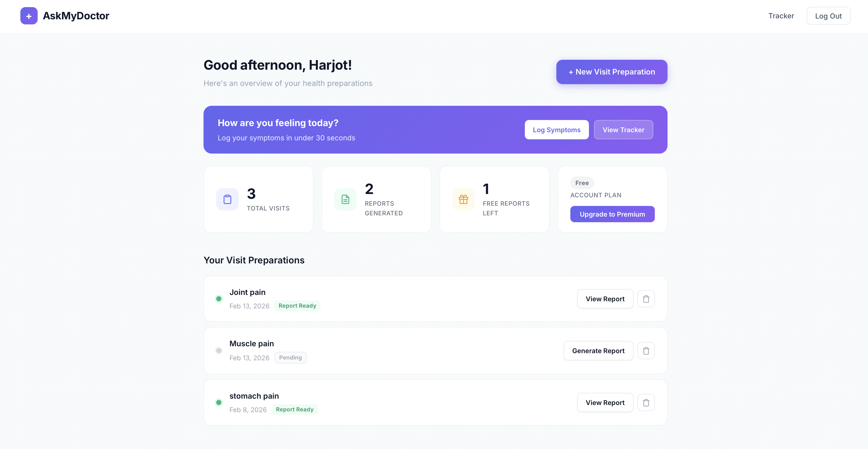Screen dimensions: 868x449
Task: Click the gift icon on Free Reports Left card
Action: (x=463, y=199)
